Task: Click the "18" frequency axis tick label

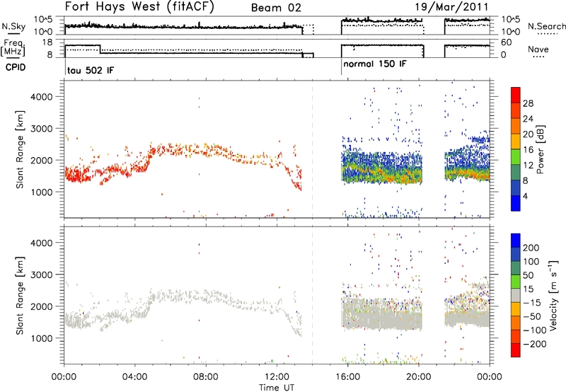Action: click(47, 42)
